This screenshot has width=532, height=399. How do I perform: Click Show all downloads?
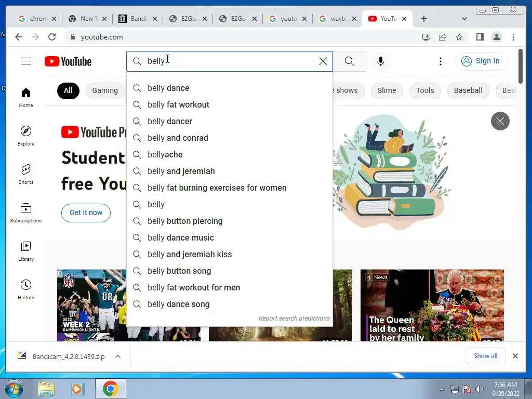pyautogui.click(x=486, y=356)
